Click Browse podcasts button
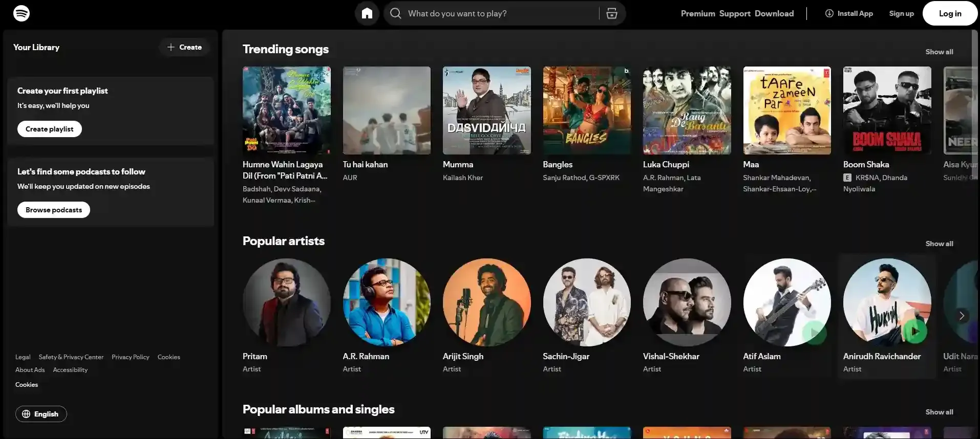 tap(54, 210)
